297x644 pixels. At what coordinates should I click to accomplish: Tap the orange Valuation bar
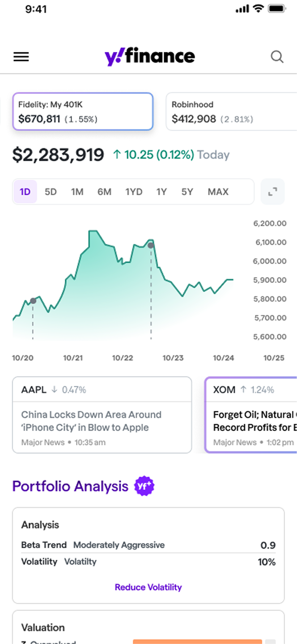[197, 642]
